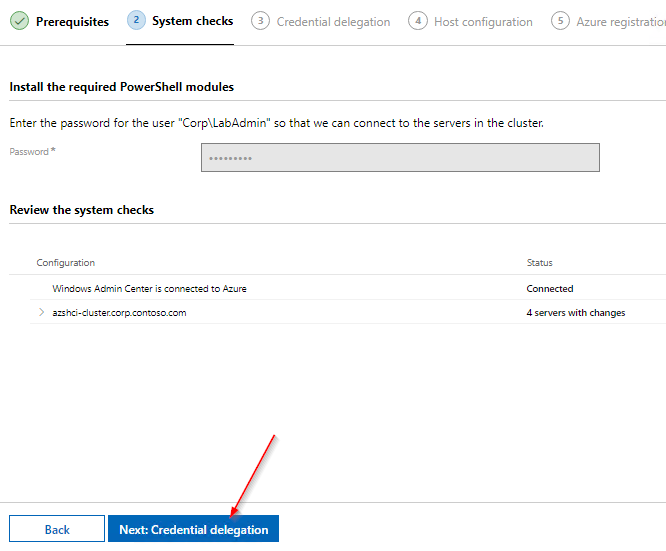Click the step 4 circle icon
Screen dimensions: 666x551
pyautogui.click(x=418, y=21)
